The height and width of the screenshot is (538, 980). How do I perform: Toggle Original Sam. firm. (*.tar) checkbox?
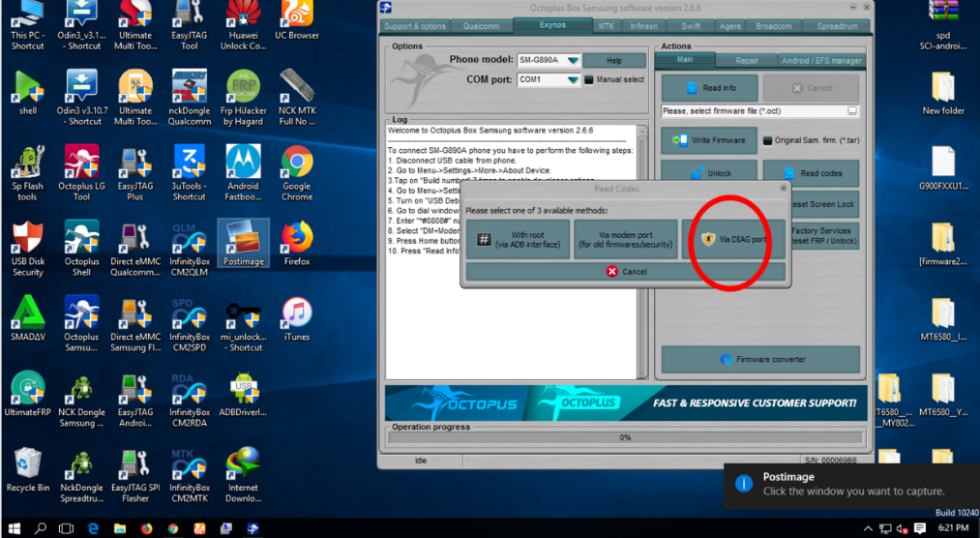tap(767, 140)
